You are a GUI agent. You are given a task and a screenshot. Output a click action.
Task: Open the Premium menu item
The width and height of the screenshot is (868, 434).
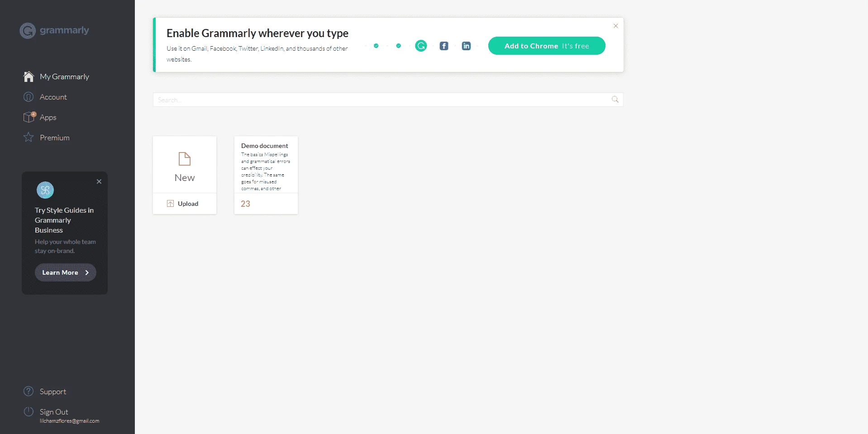tap(55, 138)
